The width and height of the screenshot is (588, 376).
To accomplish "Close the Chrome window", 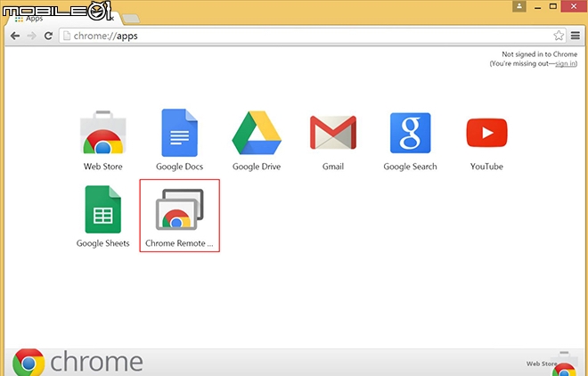I will 574,6.
